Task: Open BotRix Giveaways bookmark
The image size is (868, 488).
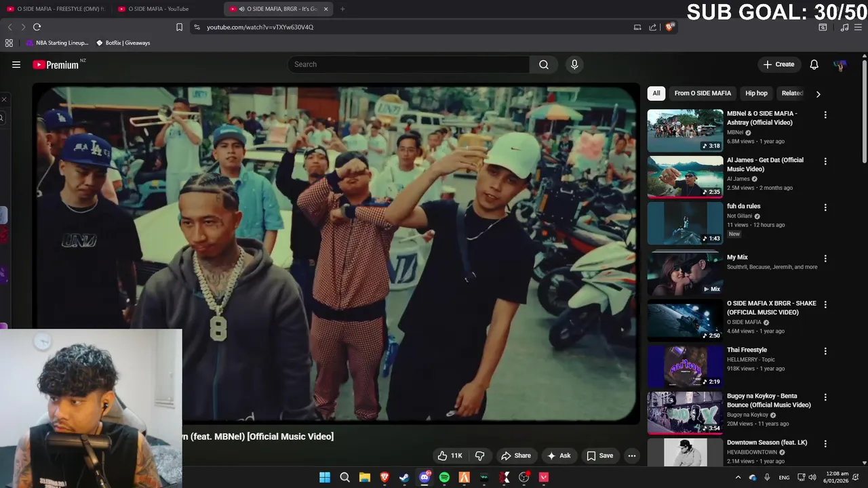Action: [123, 43]
